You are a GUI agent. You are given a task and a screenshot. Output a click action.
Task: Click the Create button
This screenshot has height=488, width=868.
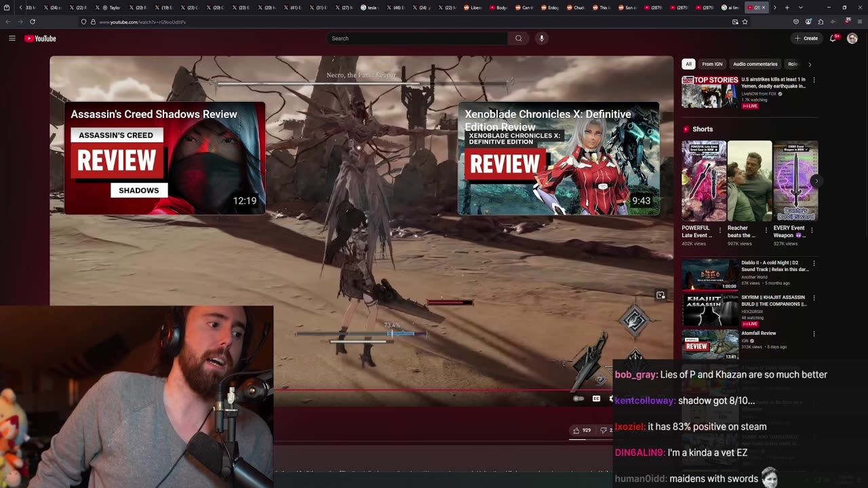[806, 39]
